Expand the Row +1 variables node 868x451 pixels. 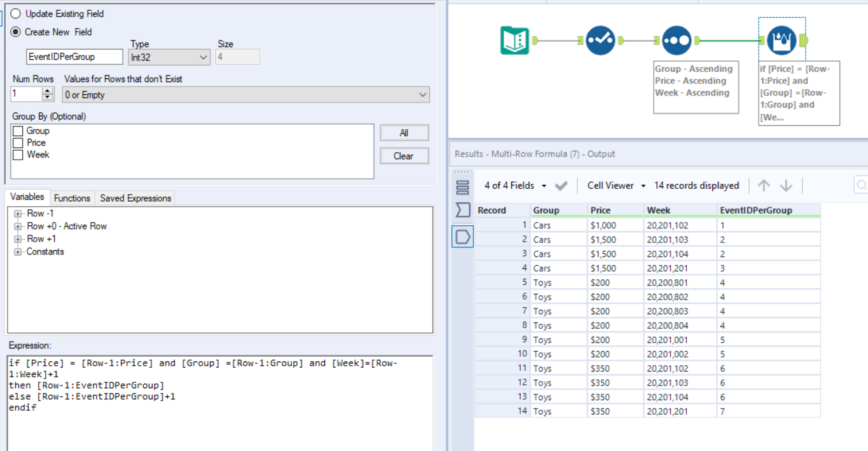pos(18,239)
